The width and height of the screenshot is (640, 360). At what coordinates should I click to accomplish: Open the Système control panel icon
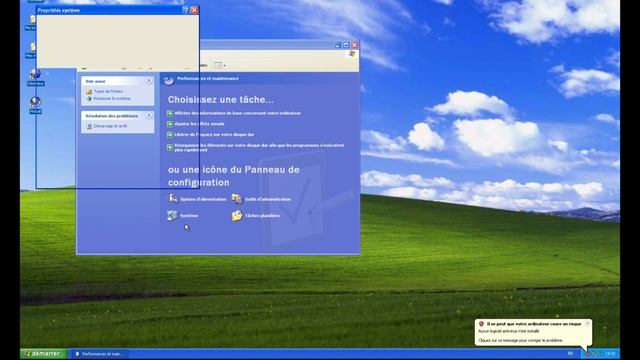point(172,215)
